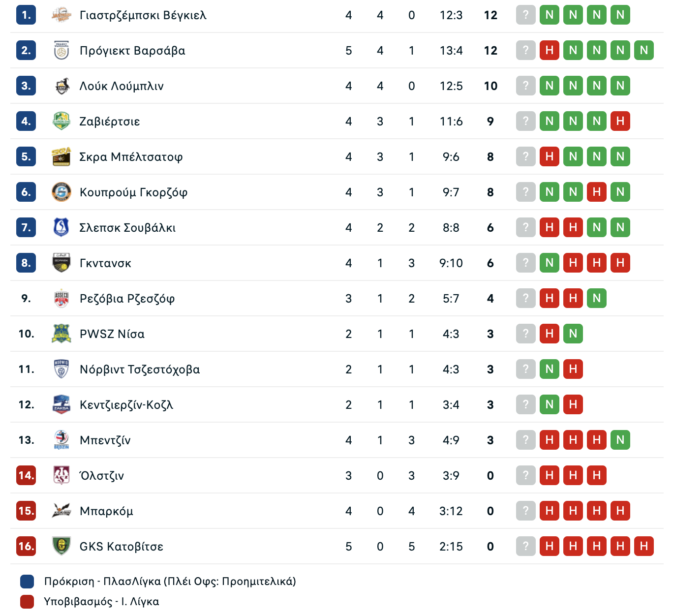The image size is (673, 616).
Task: Click the red legend swatch for Υποβιβασμός
Action: coord(27,602)
